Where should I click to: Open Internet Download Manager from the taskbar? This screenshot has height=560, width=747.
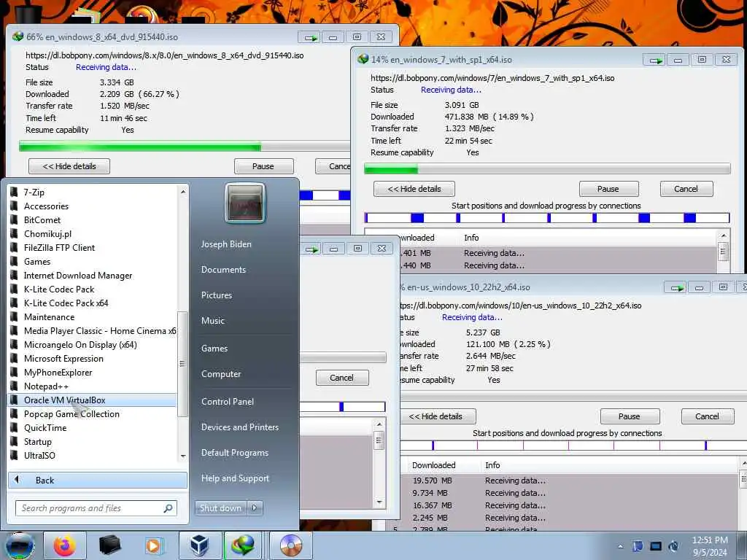point(244,545)
